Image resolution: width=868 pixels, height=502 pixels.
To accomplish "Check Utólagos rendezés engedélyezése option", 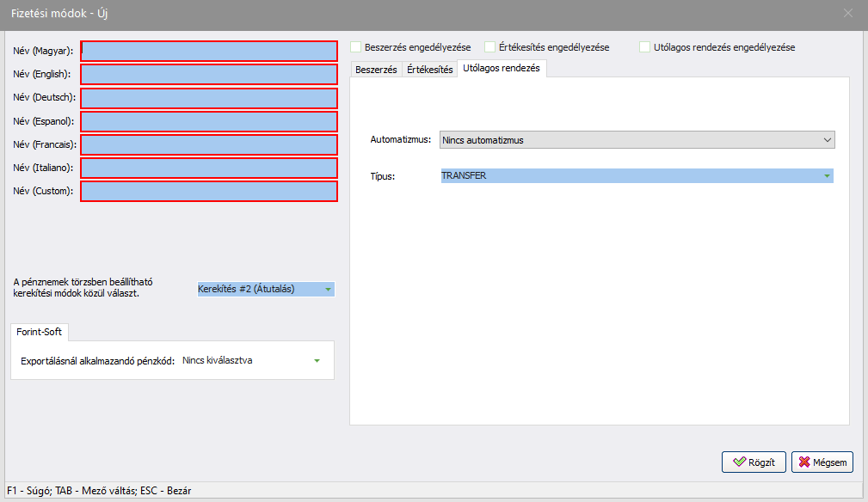I will (645, 47).
